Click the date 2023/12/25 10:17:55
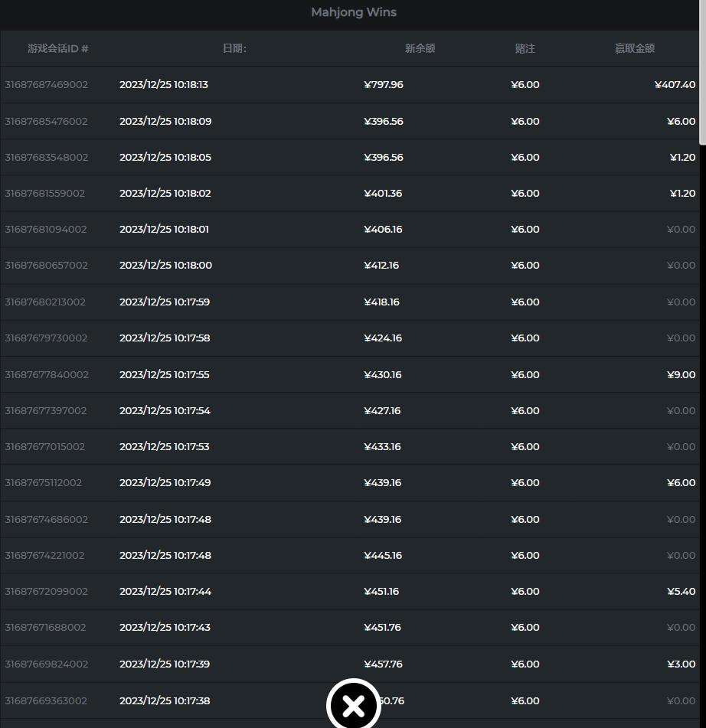This screenshot has height=728, width=706. point(165,374)
